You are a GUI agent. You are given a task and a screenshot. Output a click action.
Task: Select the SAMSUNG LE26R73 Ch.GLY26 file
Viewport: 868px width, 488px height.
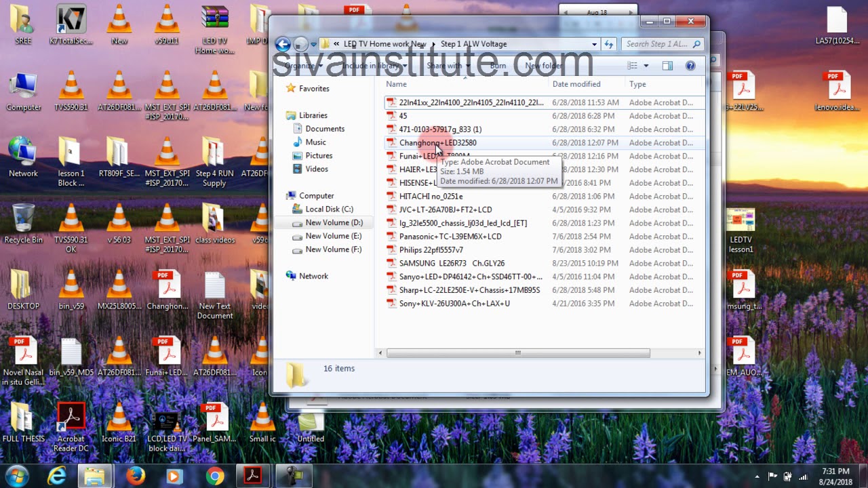[x=452, y=264]
